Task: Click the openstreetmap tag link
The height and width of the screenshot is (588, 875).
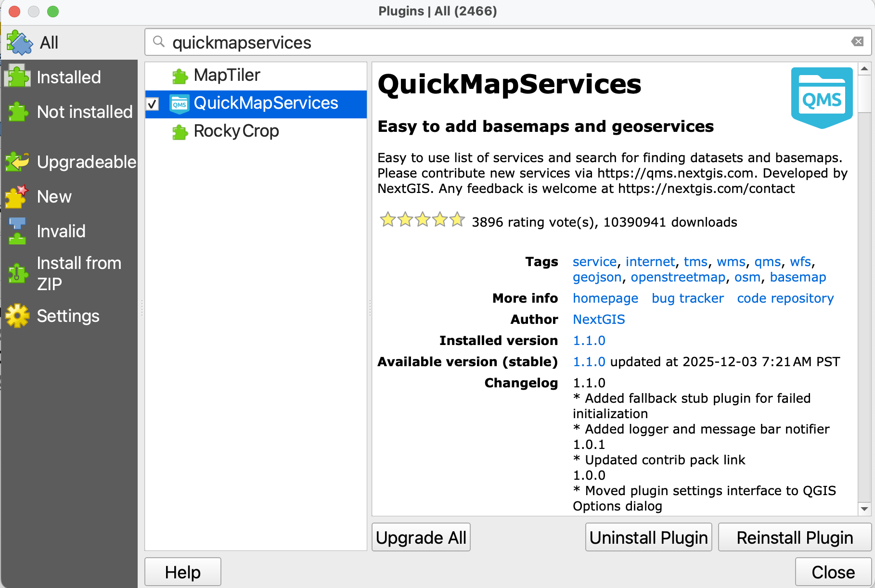Action: (x=678, y=277)
